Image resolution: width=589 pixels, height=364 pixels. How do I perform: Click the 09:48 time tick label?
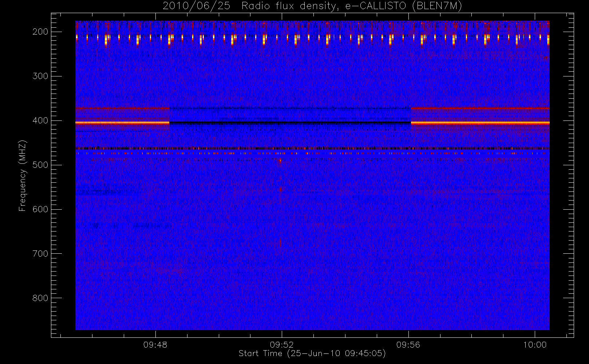pyautogui.click(x=155, y=345)
